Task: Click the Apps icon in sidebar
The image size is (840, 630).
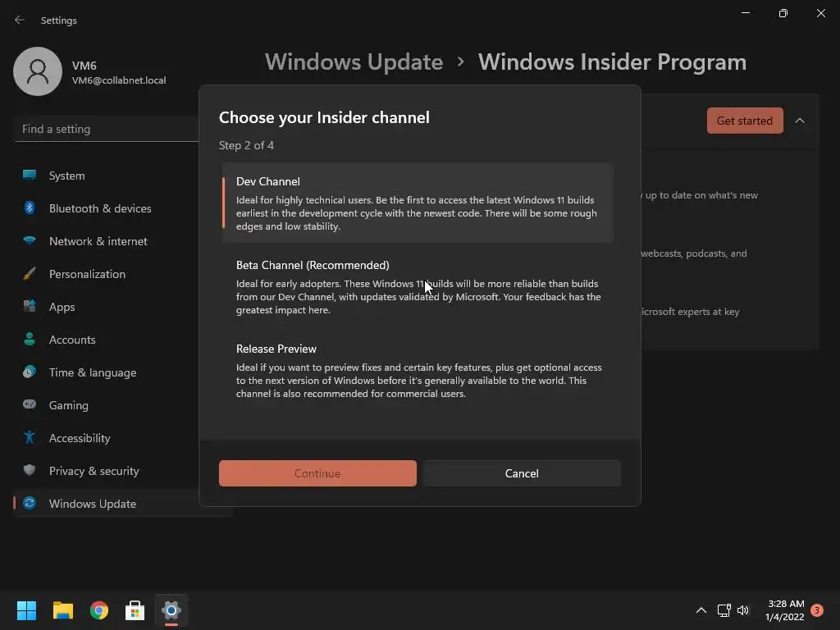Action: [x=30, y=307]
